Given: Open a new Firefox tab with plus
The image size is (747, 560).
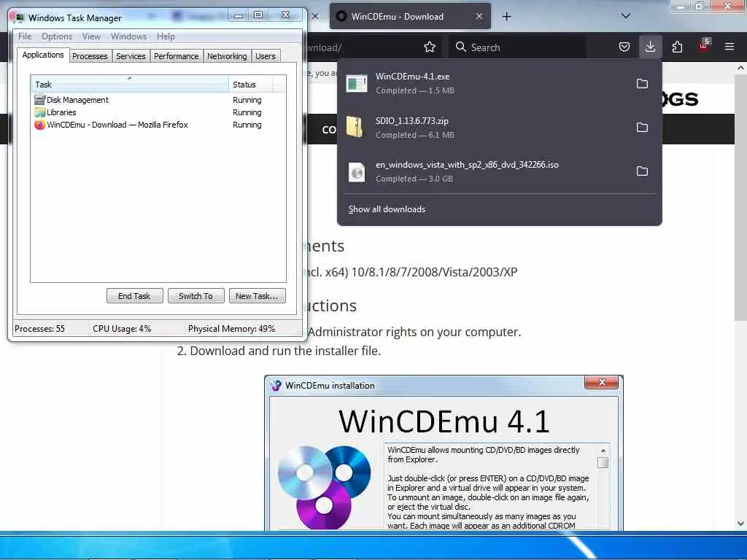Looking at the screenshot, I should coord(506,17).
